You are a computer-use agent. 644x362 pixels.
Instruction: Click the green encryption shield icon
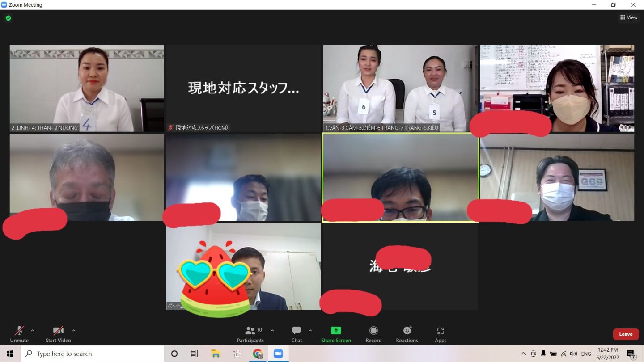[x=8, y=18]
